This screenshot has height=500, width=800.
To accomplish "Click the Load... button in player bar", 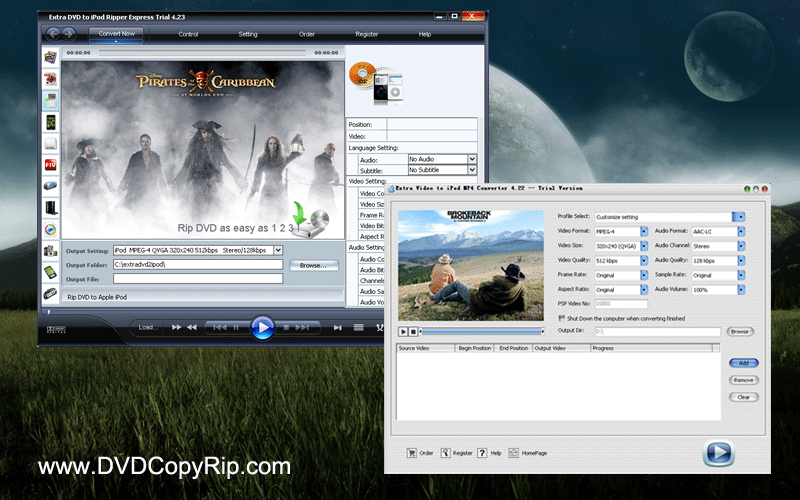I will (x=148, y=327).
